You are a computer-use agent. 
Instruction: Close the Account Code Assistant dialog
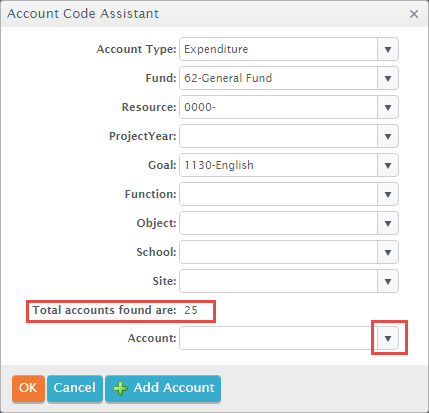pos(414,14)
